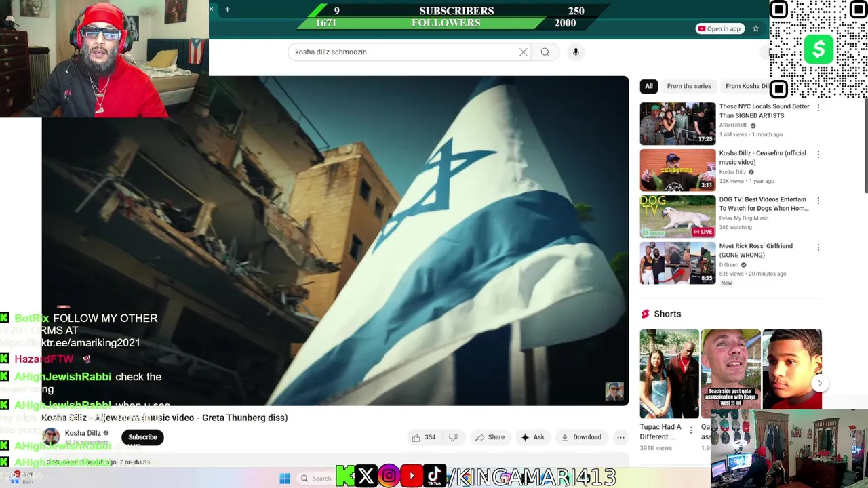Click the green Kick logo in the banner
The height and width of the screenshot is (488, 868).
click(344, 476)
